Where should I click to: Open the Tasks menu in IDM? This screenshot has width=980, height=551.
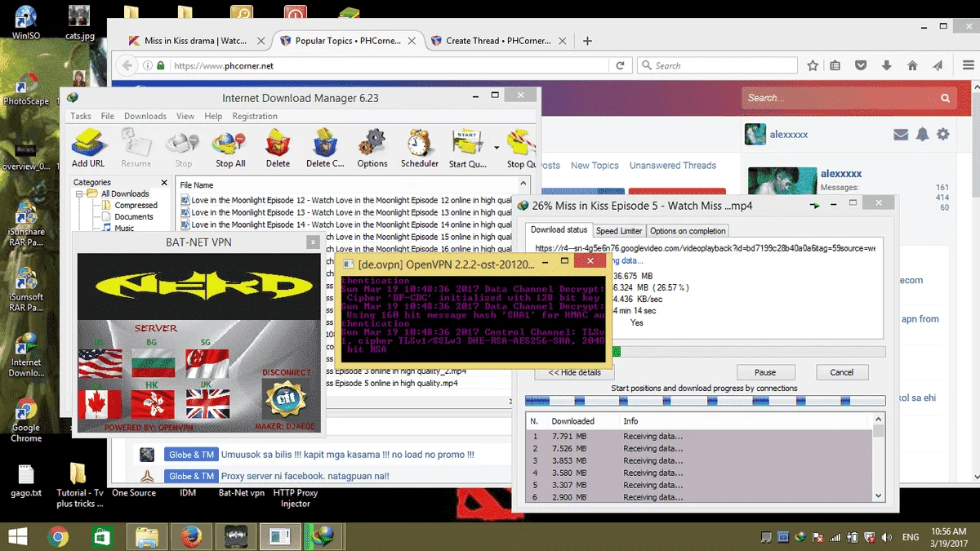pos(81,116)
